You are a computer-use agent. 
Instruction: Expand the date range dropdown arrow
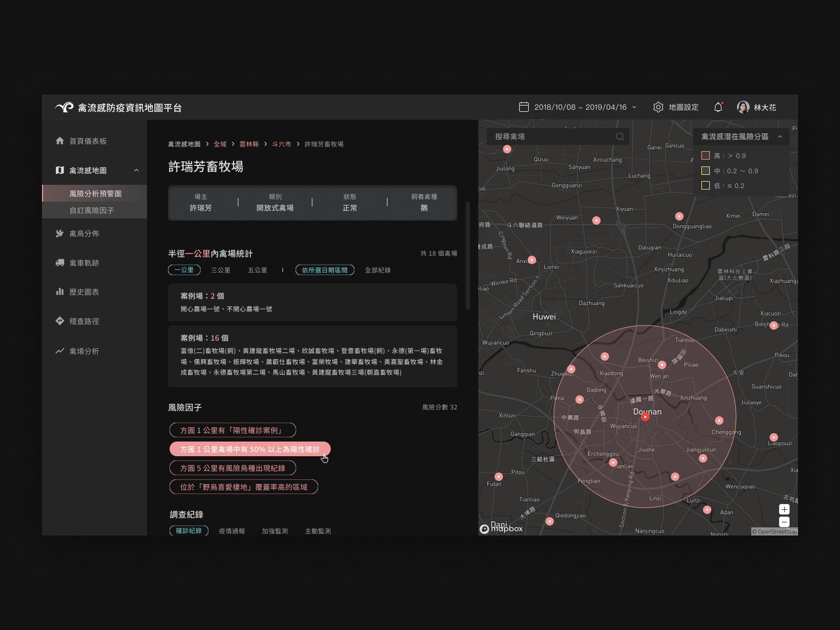pyautogui.click(x=634, y=107)
